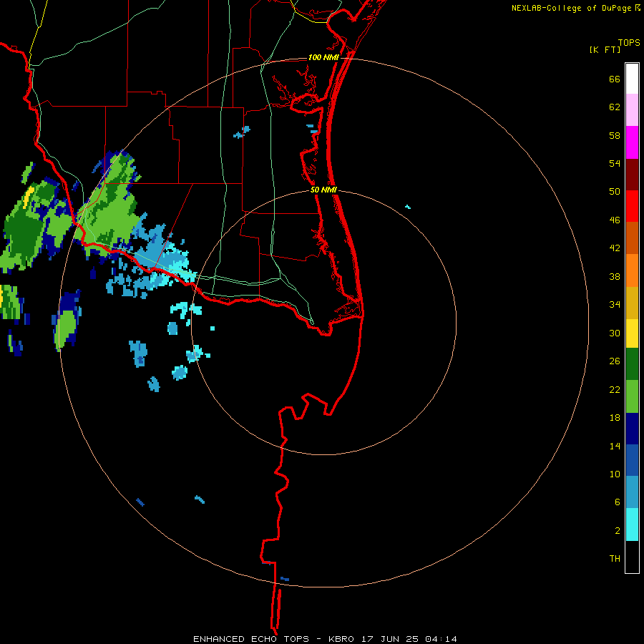Select the light blue 14 kft swatch
This screenshot has width=644, height=644.
tap(632, 492)
